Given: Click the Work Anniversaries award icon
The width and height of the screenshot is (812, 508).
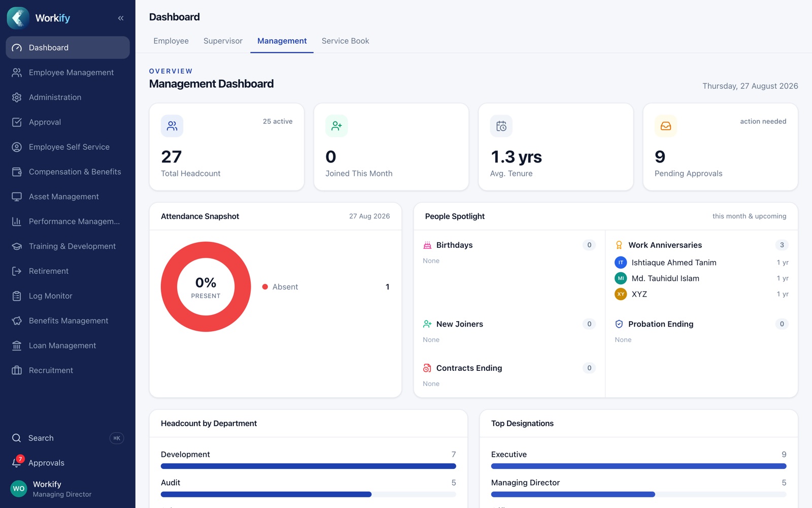Looking at the screenshot, I should 619,245.
